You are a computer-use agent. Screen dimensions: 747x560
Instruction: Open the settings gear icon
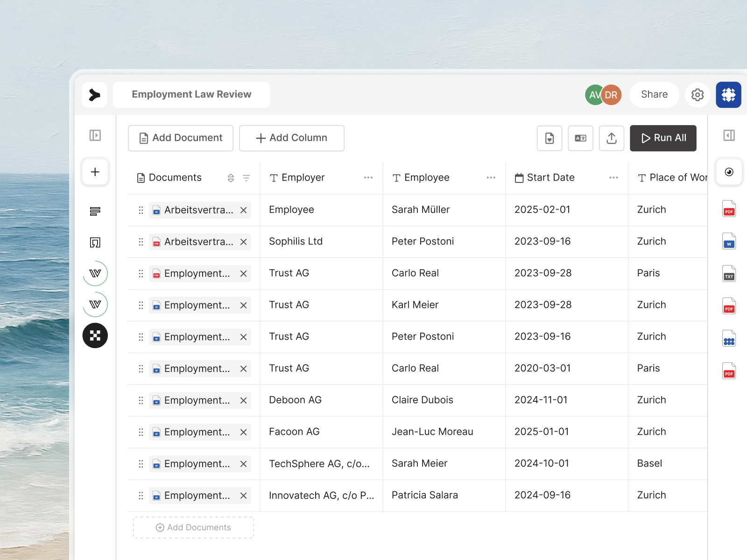[x=698, y=95]
